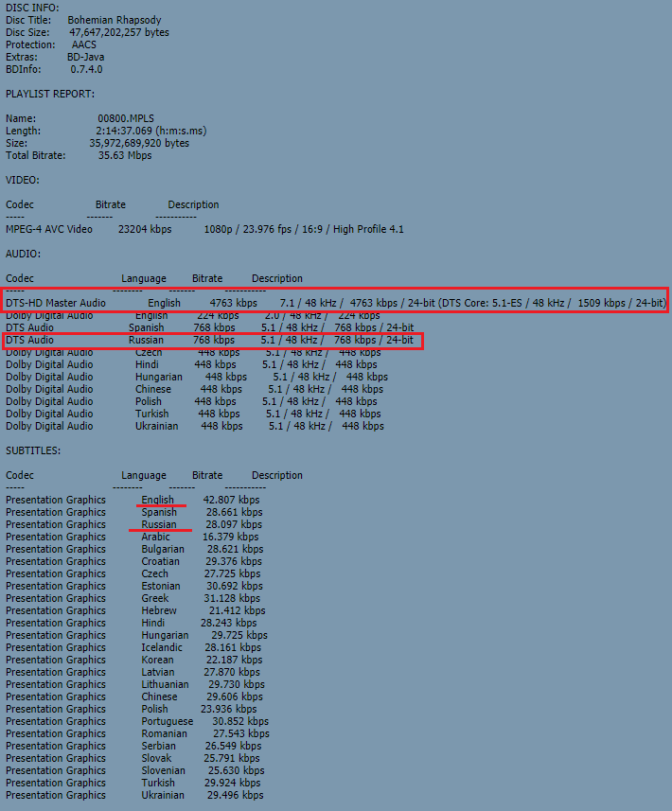Click the 'Greek' subtitle language

155,598
